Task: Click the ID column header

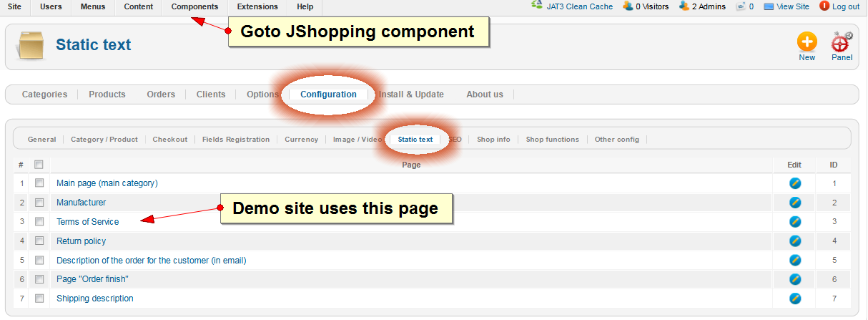Action: [x=834, y=165]
